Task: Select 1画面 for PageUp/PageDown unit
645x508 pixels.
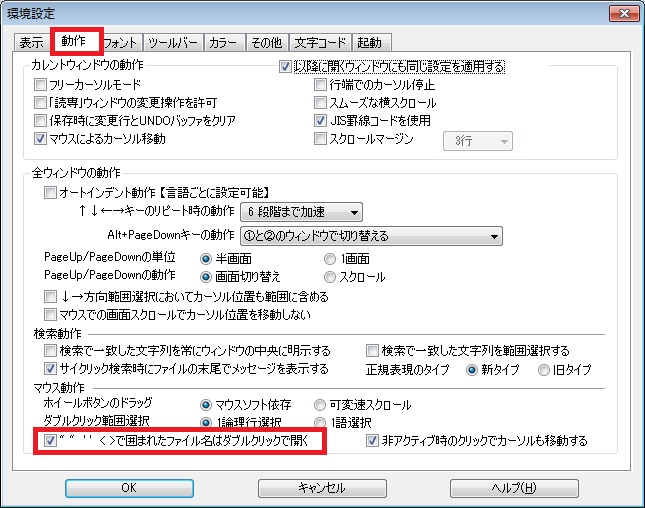Action: [x=331, y=259]
